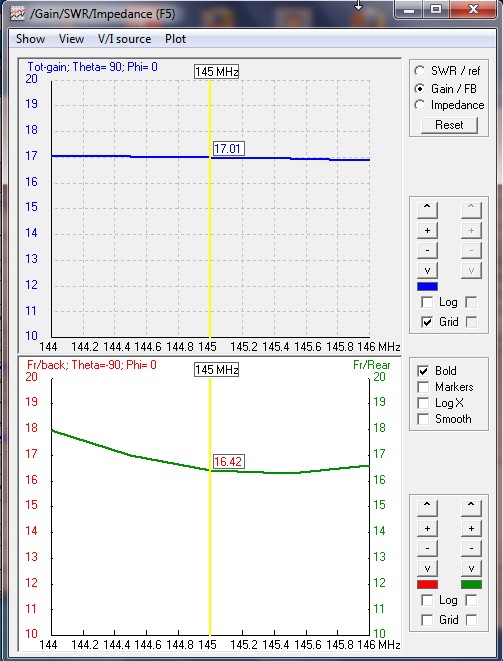Viewport: 503px width, 661px height.
Task: Enable the Log X checkbox
Action: [423, 403]
